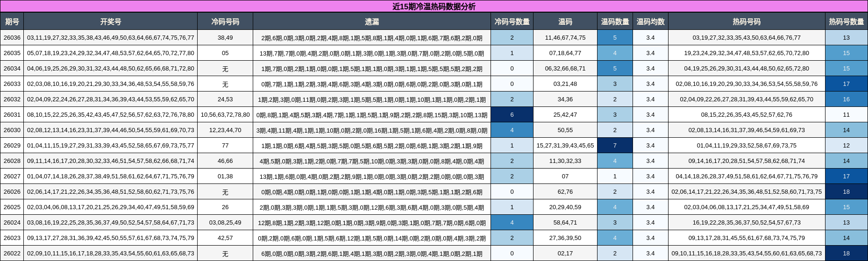The image size is (868, 261).
Task: Select cold numbers cell 10,56,63,72,78,80
Action: 225,115
